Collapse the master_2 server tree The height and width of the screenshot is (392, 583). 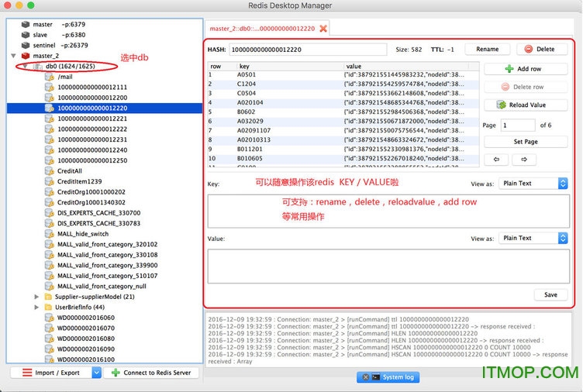tap(13, 56)
